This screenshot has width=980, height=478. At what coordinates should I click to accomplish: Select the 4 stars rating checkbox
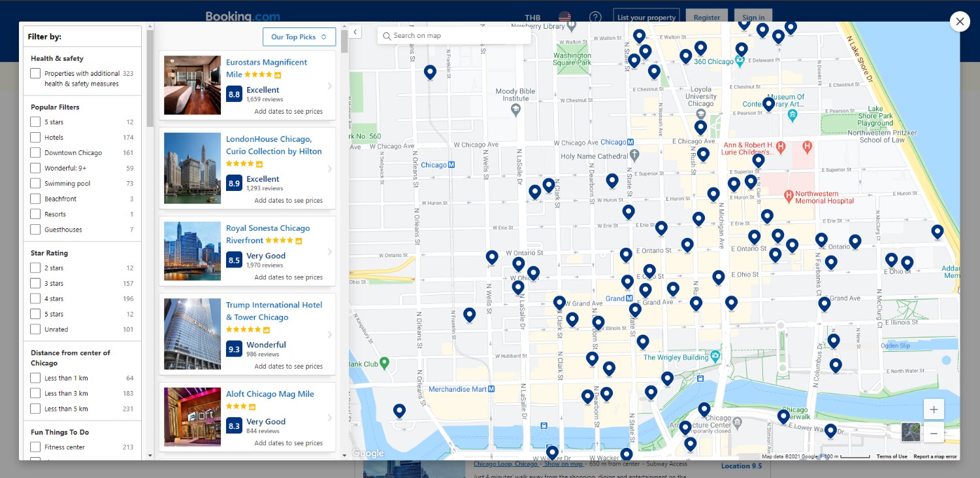(35, 299)
